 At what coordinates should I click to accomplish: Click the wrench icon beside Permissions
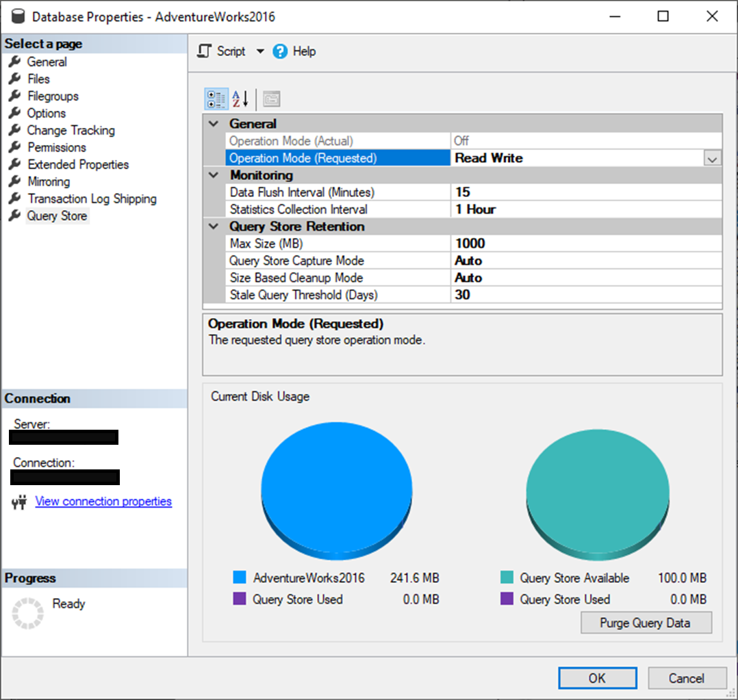(15, 146)
